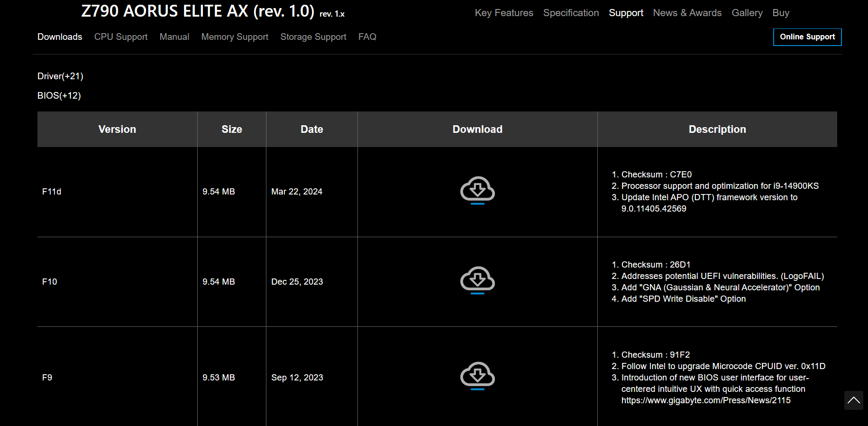Click the Date column header
Image resolution: width=868 pixels, height=426 pixels.
point(312,129)
